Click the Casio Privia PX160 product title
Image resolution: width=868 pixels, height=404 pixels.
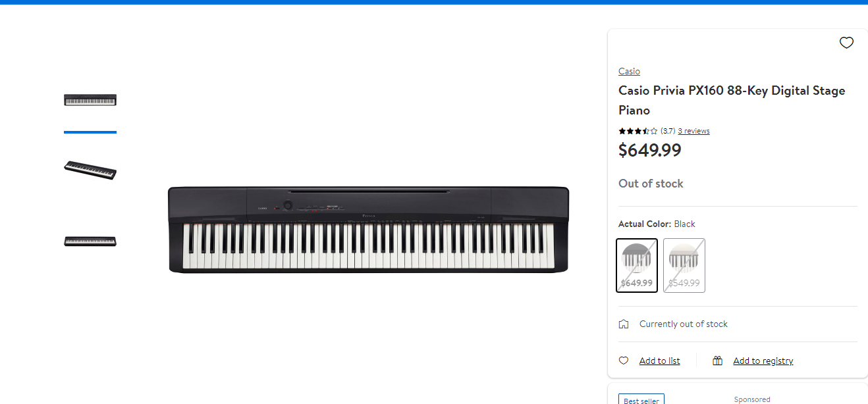click(731, 100)
